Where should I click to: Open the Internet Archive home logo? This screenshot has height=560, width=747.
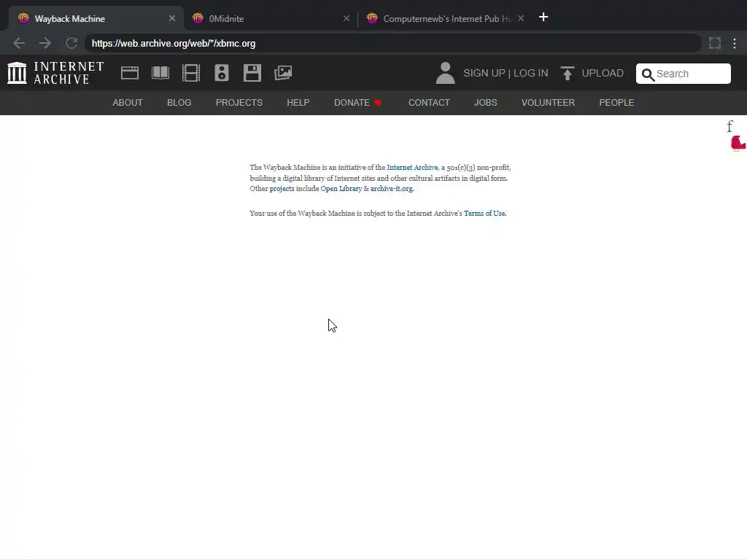pos(55,73)
